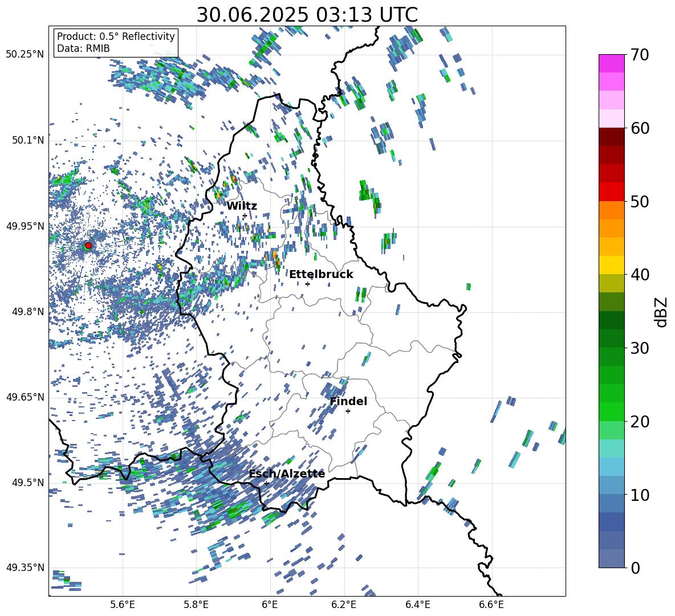Click the 20 value on the colorbar
The height and width of the screenshot is (616, 675).
point(640,422)
